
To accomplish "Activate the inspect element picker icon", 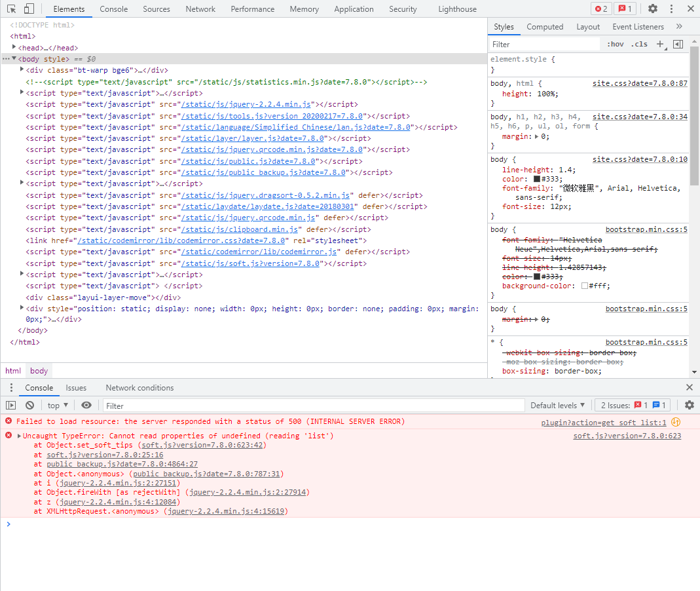I will 12,9.
